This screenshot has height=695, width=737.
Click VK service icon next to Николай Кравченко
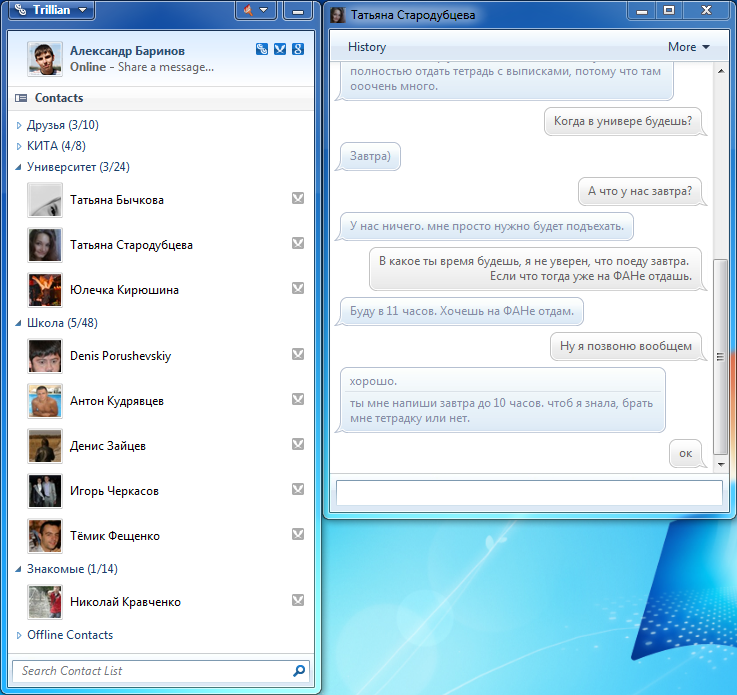pyautogui.click(x=298, y=600)
